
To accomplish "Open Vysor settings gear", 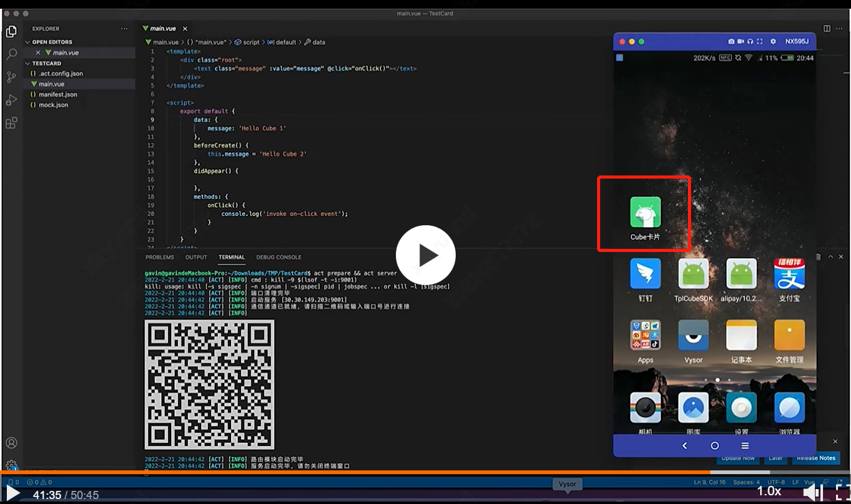I will (x=773, y=42).
